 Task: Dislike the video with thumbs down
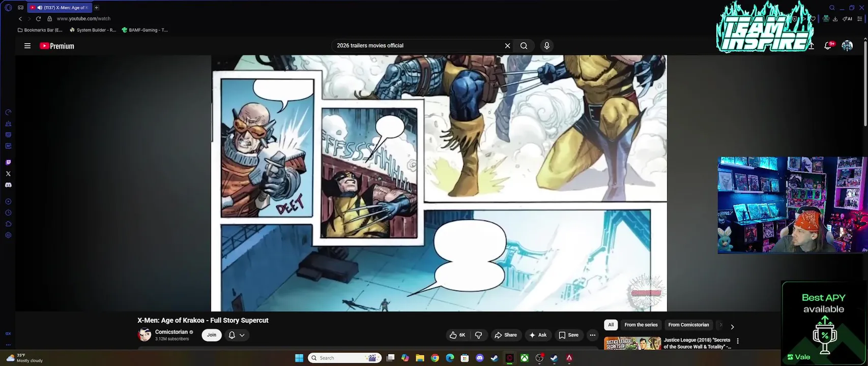[x=479, y=335]
